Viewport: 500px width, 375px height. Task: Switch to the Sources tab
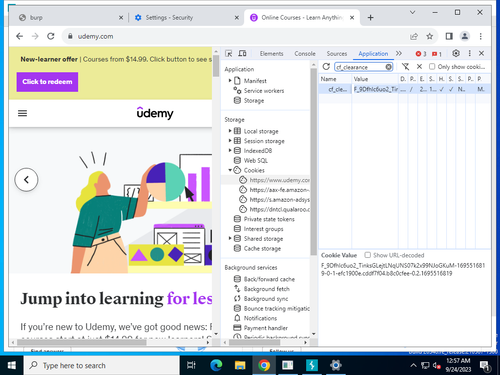point(337,54)
